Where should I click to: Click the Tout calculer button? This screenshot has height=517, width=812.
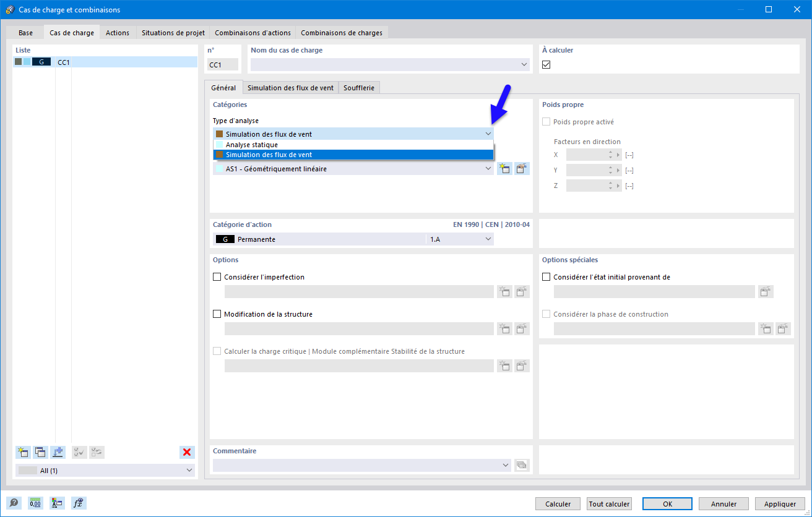tap(609, 504)
